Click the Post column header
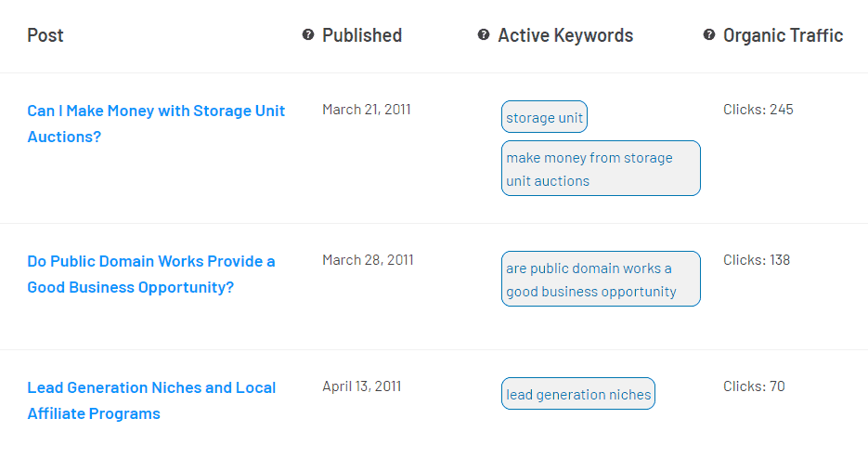868x458 pixels. (45, 35)
